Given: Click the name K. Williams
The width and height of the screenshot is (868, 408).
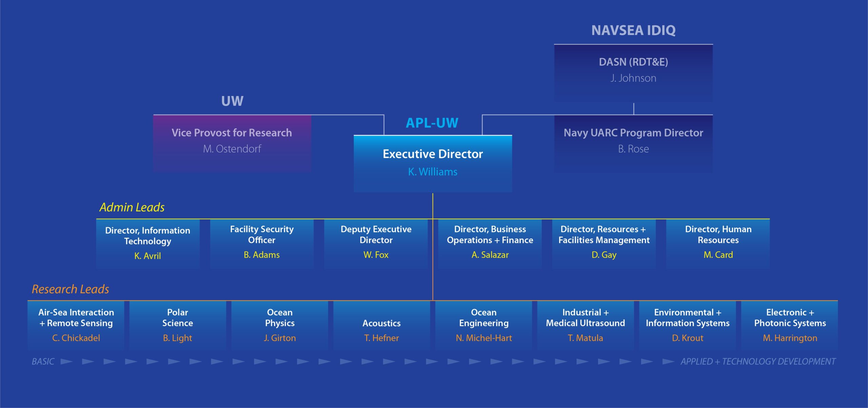Looking at the screenshot, I should coord(433,172).
